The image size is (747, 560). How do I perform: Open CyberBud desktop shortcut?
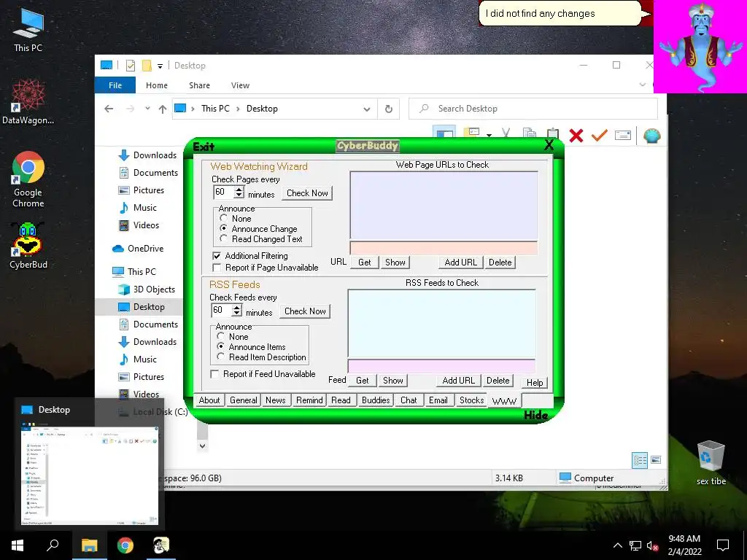point(28,246)
